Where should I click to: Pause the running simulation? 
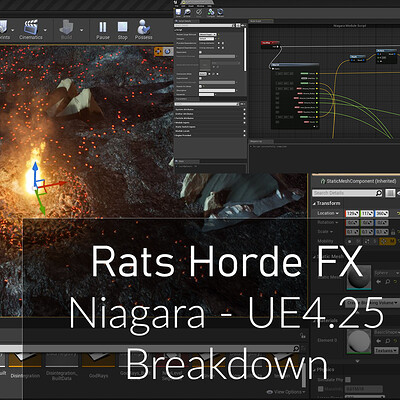(103, 28)
